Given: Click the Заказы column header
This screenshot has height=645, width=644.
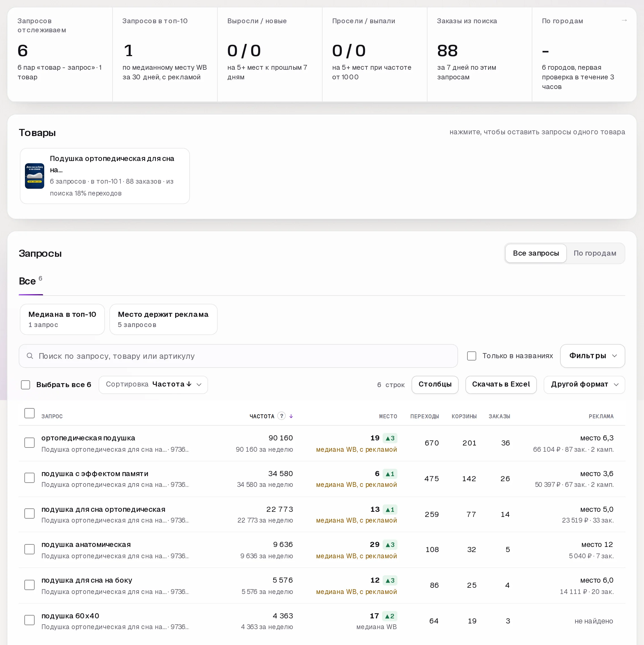Looking at the screenshot, I should (499, 416).
